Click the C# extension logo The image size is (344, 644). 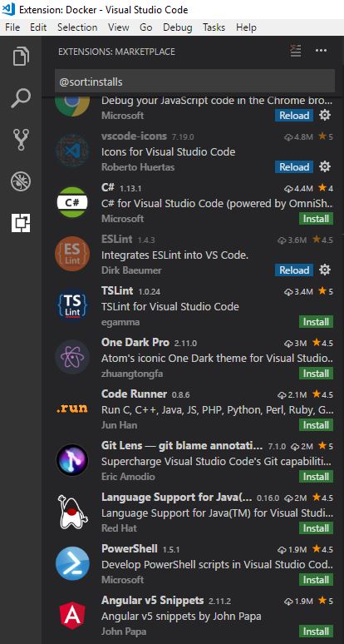[x=72, y=202]
